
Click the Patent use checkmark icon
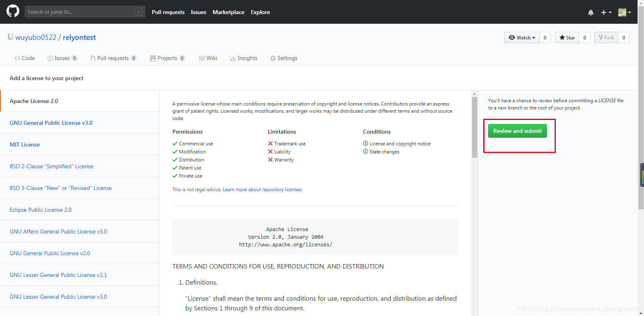(175, 167)
